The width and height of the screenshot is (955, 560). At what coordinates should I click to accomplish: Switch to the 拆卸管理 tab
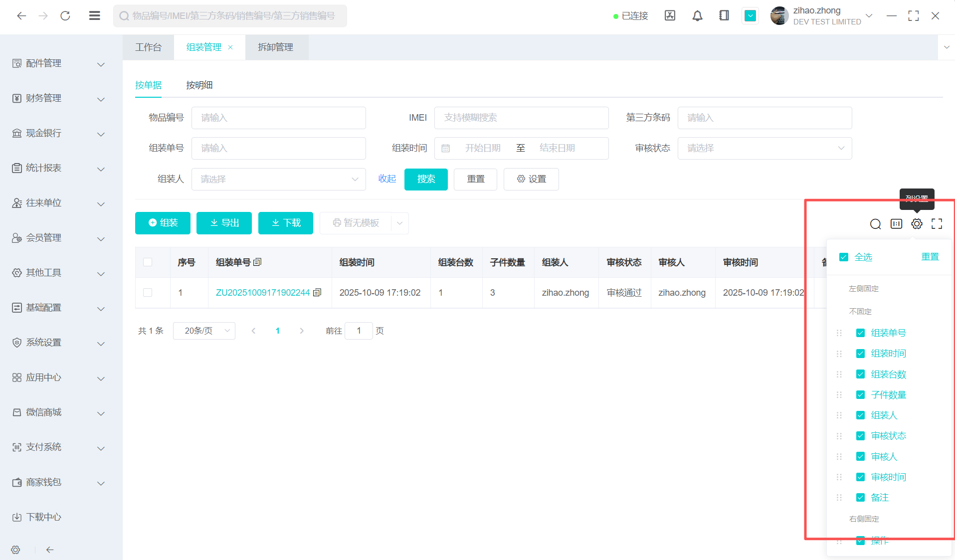click(276, 47)
